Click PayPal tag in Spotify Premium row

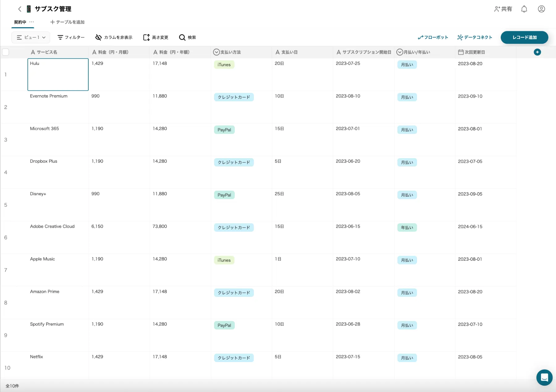pyautogui.click(x=224, y=325)
